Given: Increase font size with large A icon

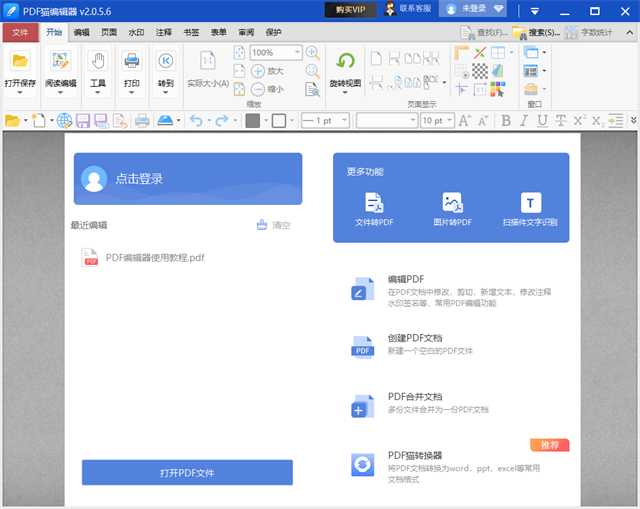Looking at the screenshot, I should point(464,120).
